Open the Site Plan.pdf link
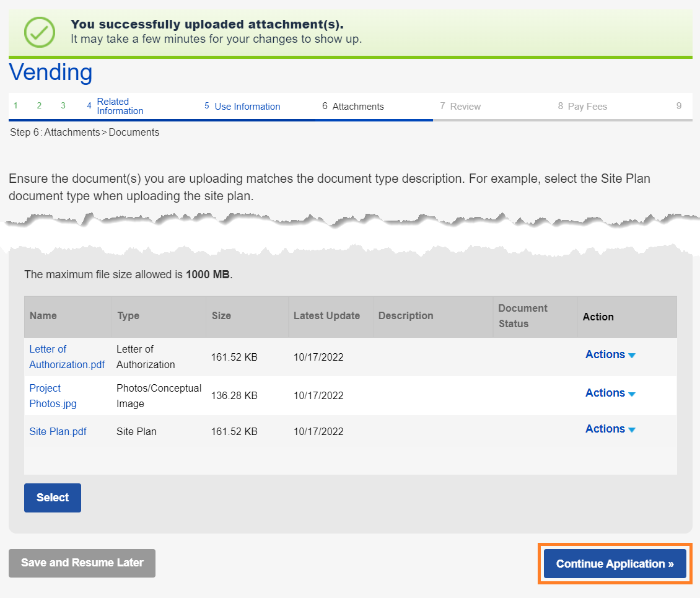 click(58, 431)
